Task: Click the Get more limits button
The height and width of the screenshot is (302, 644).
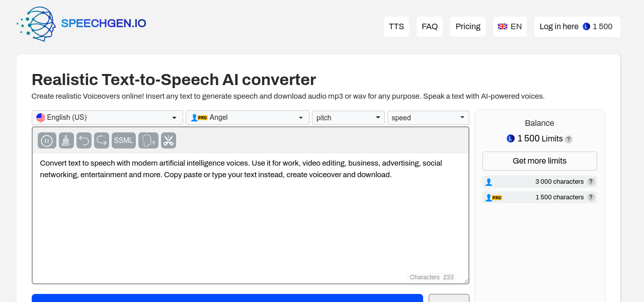Action: (x=539, y=161)
